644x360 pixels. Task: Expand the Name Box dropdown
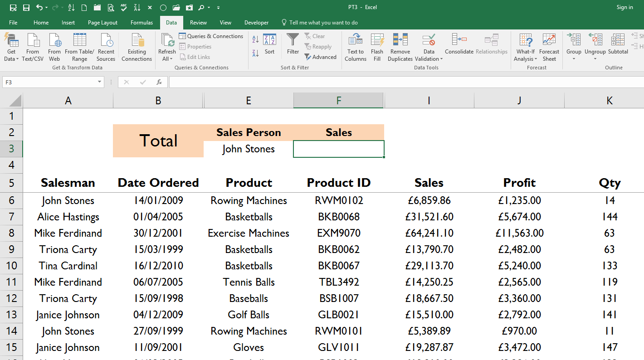point(101,82)
